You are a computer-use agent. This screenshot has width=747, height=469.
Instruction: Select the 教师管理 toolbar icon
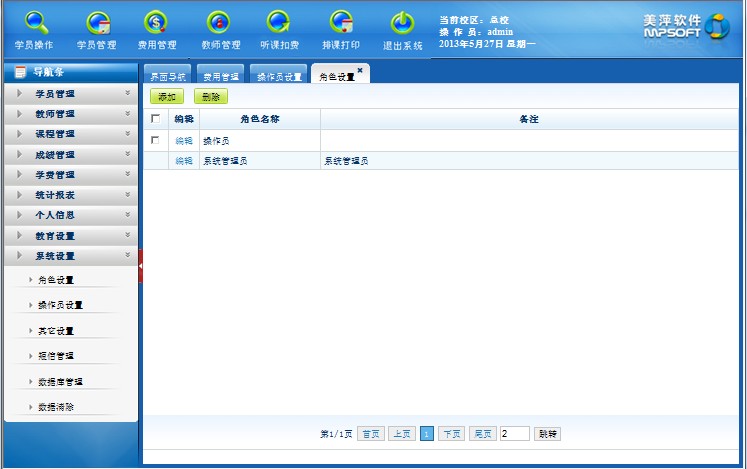[x=219, y=23]
